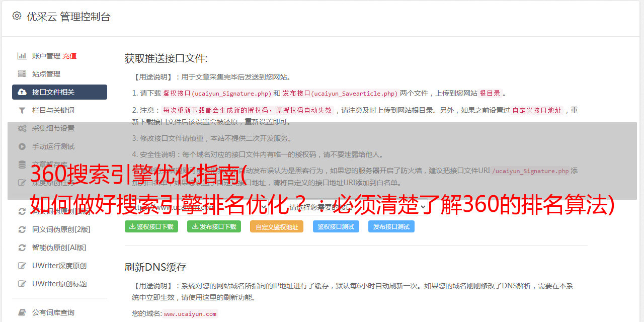Click the 优采云 管理控制台 title

click(x=68, y=17)
